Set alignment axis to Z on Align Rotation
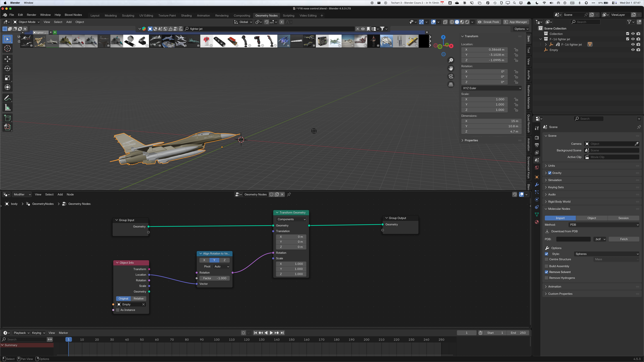644x362 pixels. coord(225,260)
